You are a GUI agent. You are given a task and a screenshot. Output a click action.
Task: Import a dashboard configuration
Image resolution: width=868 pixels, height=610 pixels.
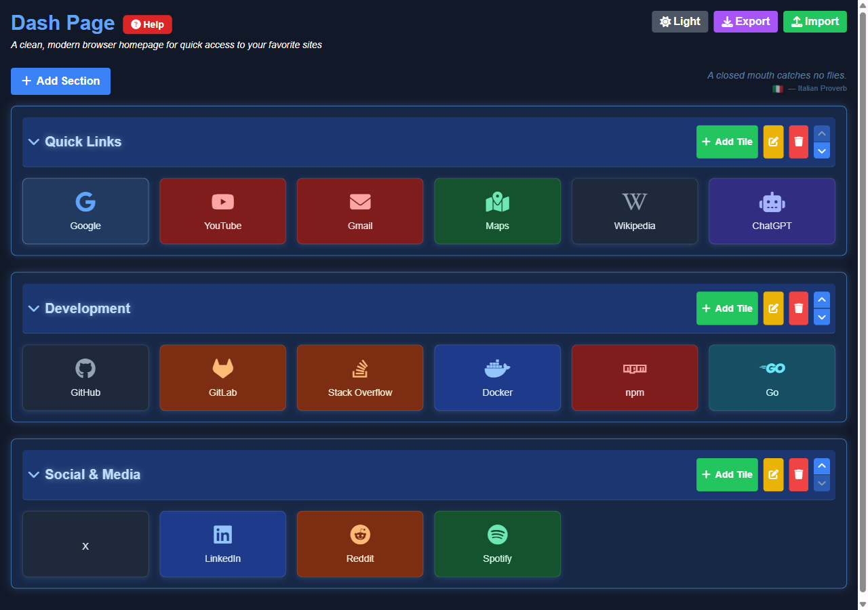pyautogui.click(x=815, y=22)
